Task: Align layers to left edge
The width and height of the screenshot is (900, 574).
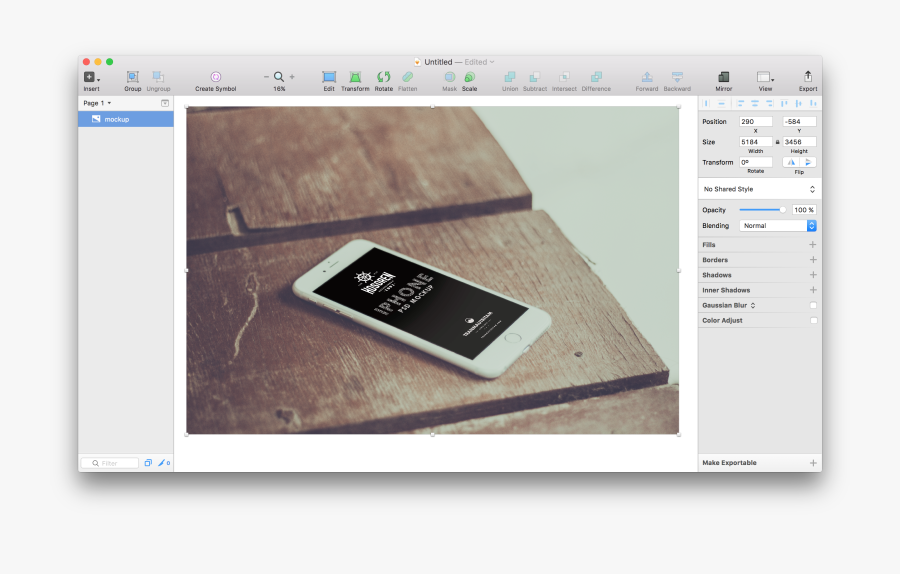Action: [740, 103]
